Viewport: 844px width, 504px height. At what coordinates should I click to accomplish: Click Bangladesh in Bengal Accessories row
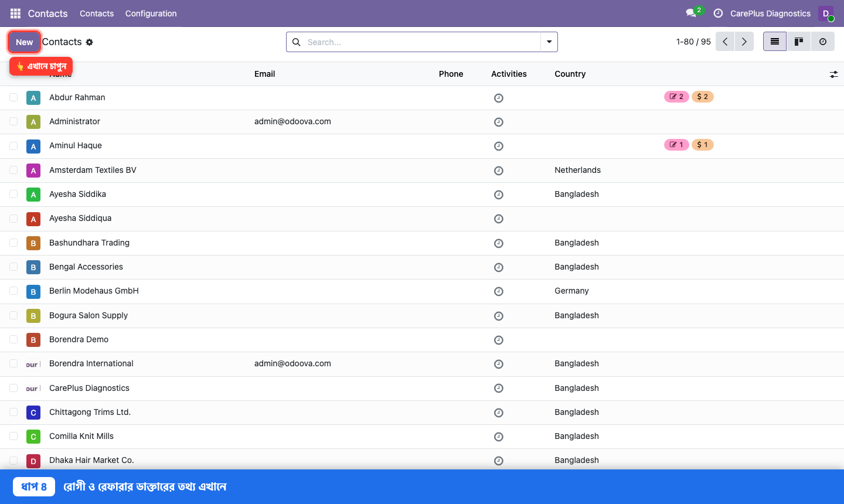coord(577,267)
